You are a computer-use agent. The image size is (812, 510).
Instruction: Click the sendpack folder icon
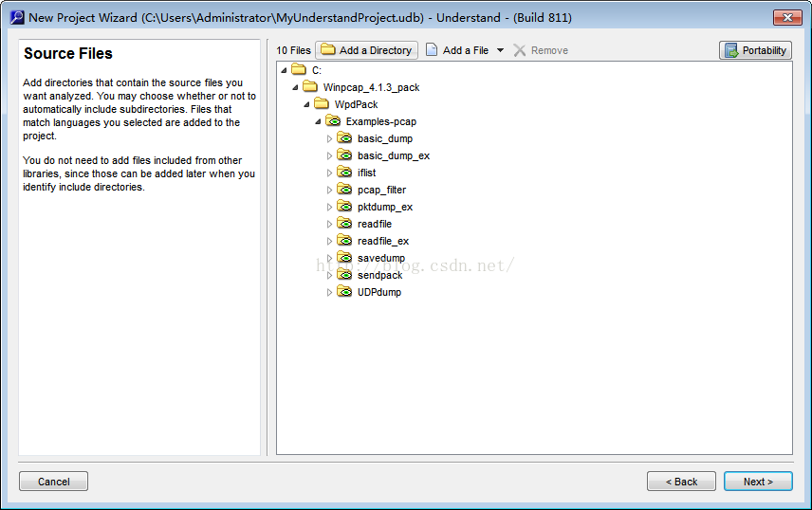coord(344,274)
